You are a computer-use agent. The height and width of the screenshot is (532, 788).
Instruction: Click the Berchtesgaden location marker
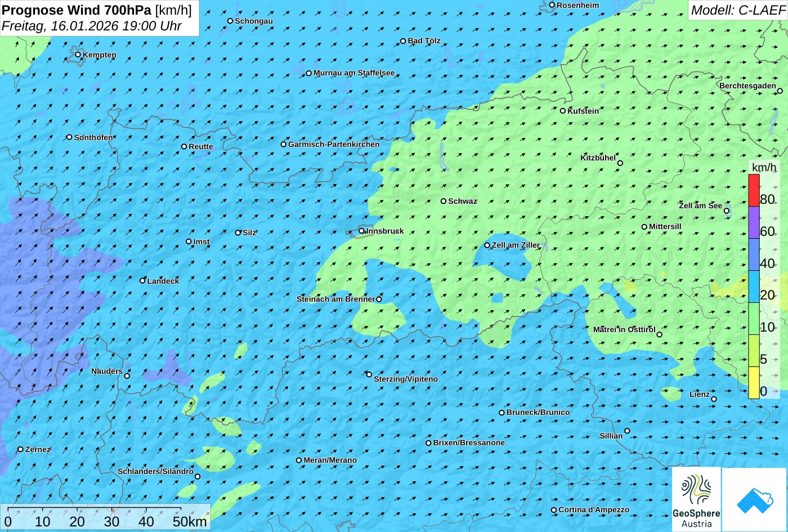[x=780, y=91]
